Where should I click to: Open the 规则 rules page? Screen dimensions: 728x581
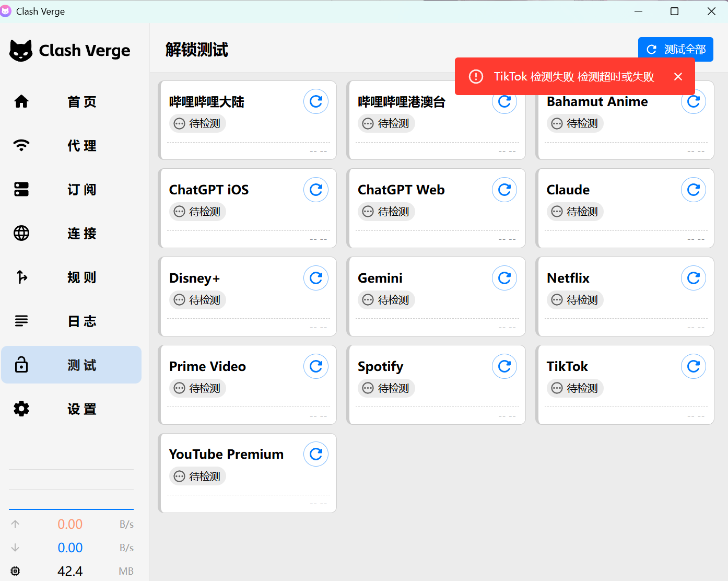pyautogui.click(x=71, y=277)
